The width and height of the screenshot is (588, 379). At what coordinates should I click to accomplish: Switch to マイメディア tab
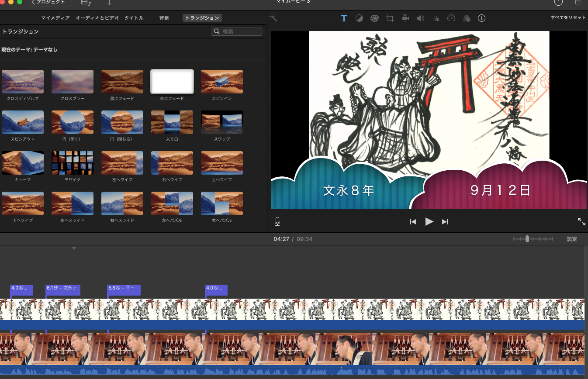coord(55,18)
